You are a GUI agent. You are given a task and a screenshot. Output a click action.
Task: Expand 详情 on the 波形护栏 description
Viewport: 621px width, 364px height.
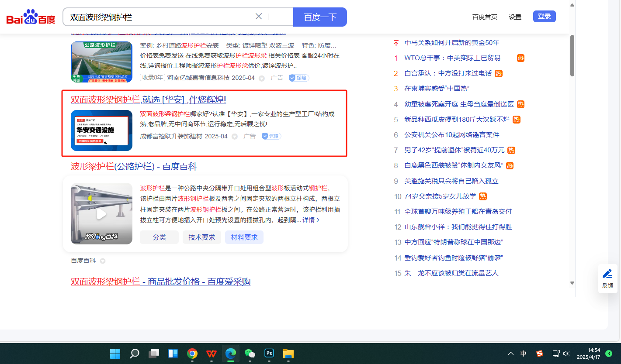pos(311,220)
